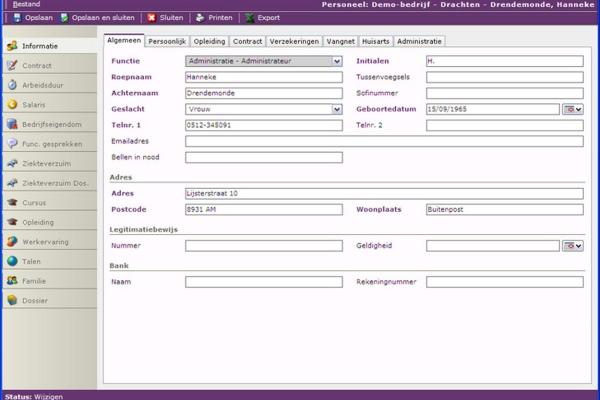Open the Bestand menu

[26, 5]
